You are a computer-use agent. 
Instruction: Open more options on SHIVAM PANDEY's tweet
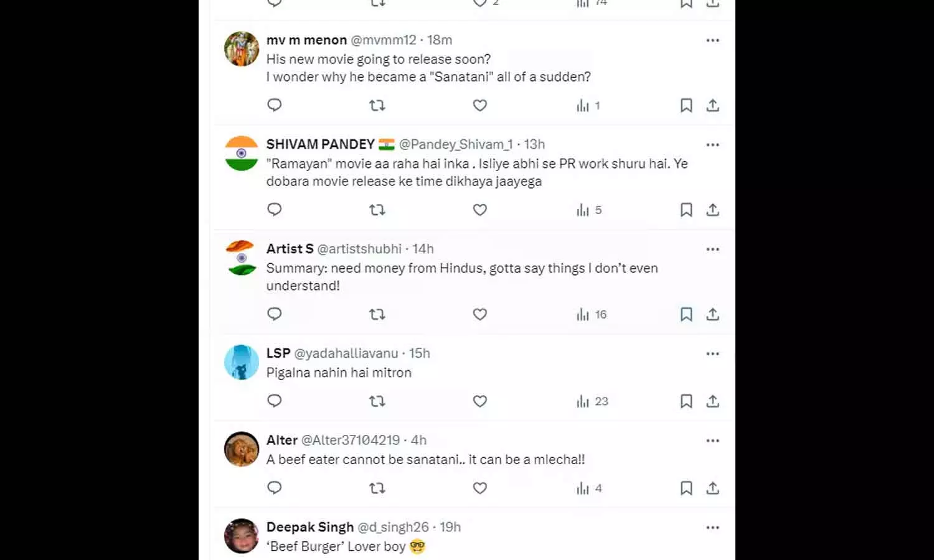pos(713,145)
